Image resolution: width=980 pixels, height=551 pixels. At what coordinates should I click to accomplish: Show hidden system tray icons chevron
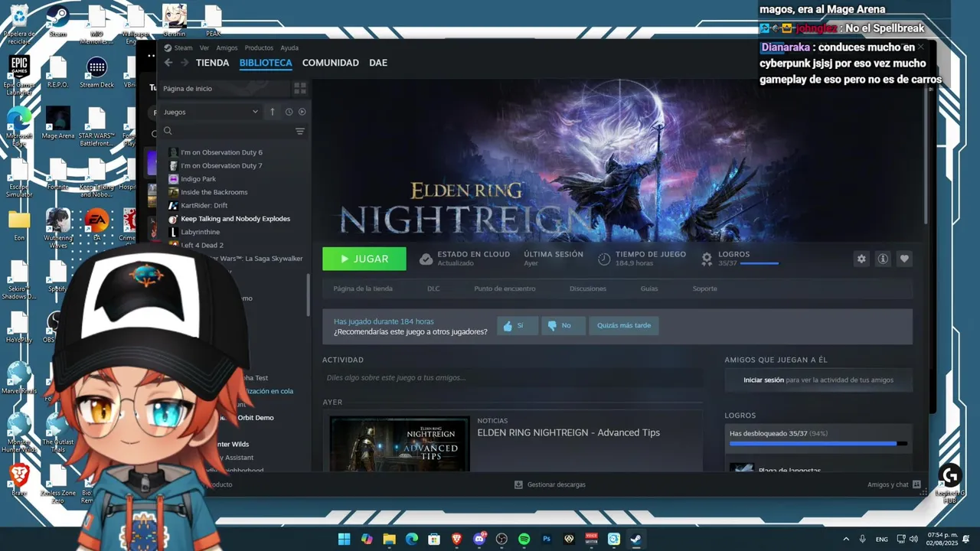pos(846,539)
